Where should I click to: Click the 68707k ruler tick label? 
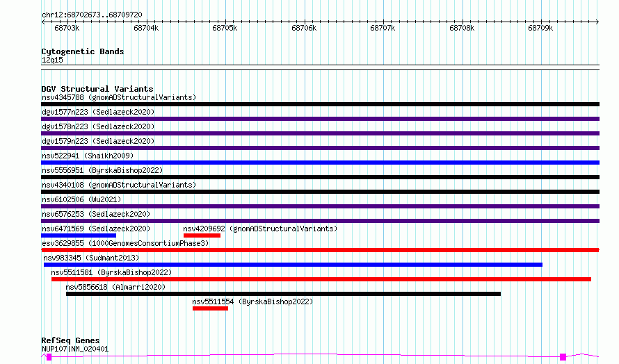tap(383, 28)
